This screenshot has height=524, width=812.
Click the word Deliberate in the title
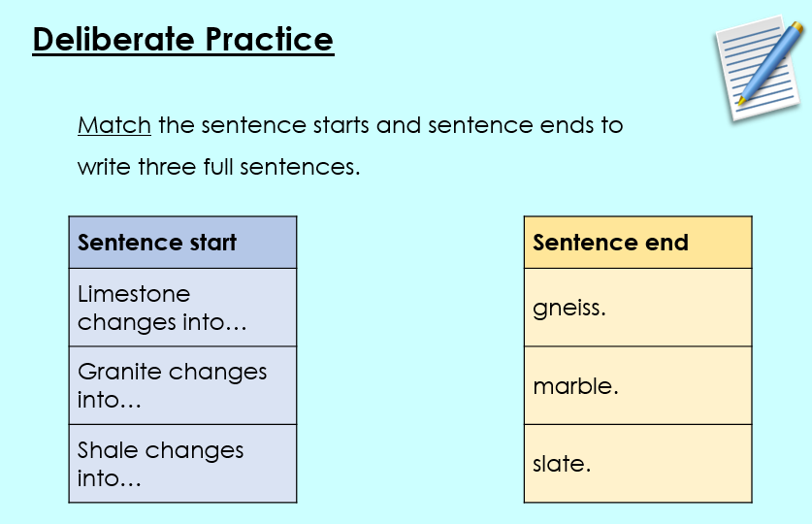coord(114,40)
